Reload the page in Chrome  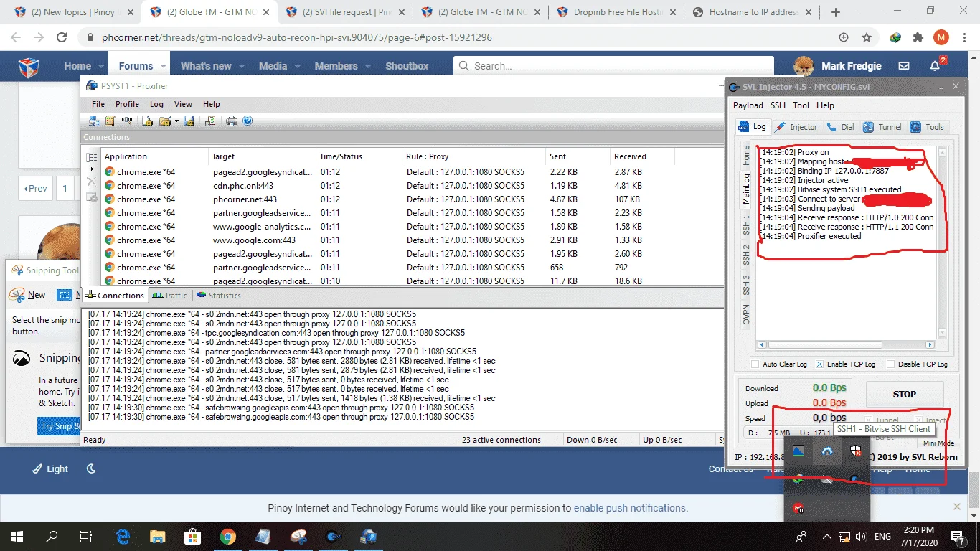tap(62, 37)
